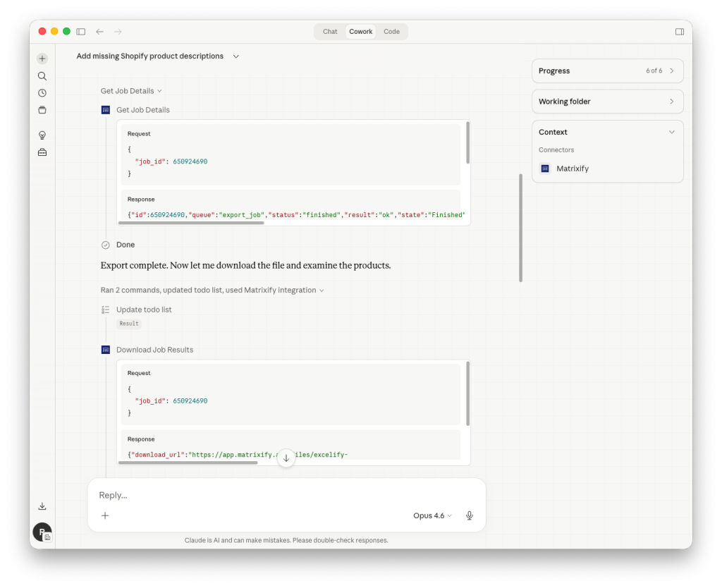Screen dimensions: 722x588
Task: Jump to bottom using the down arrow button
Action: point(286,458)
